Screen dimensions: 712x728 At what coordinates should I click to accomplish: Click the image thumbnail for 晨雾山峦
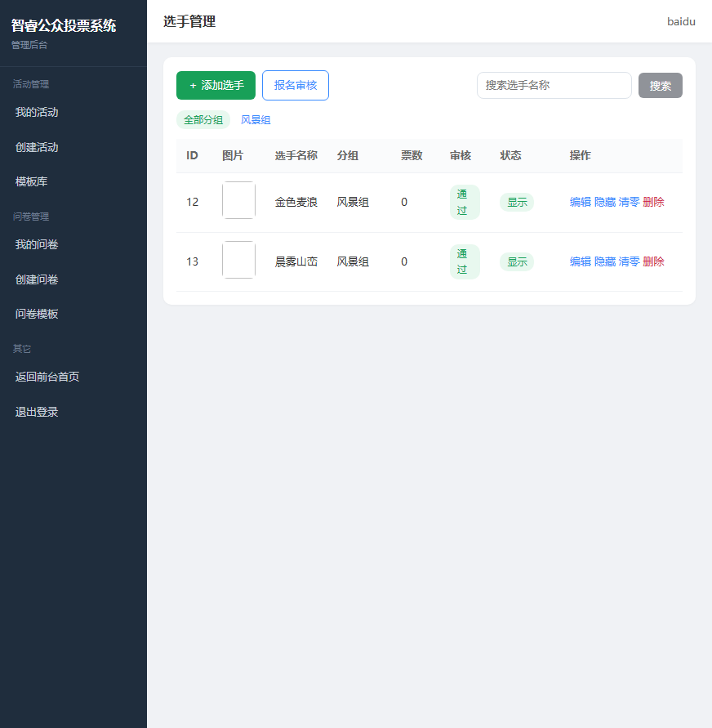click(238, 260)
